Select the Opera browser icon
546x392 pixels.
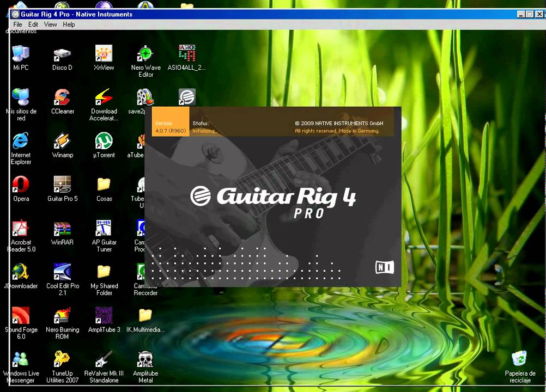coord(21,185)
